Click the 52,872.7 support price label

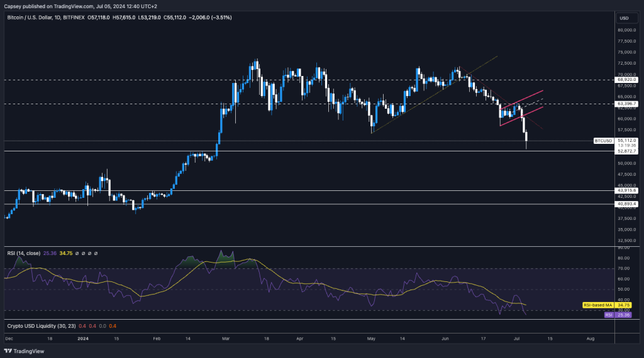pyautogui.click(x=627, y=151)
